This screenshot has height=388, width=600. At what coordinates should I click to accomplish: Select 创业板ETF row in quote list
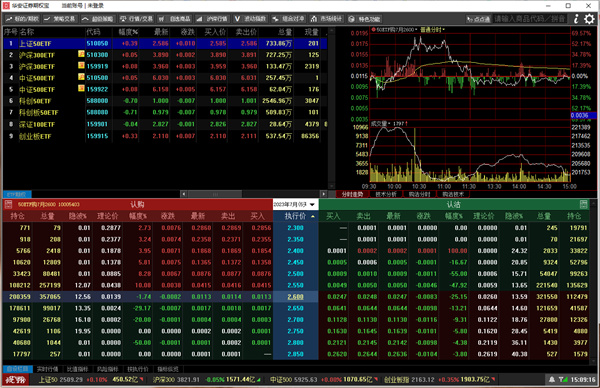(x=165, y=136)
